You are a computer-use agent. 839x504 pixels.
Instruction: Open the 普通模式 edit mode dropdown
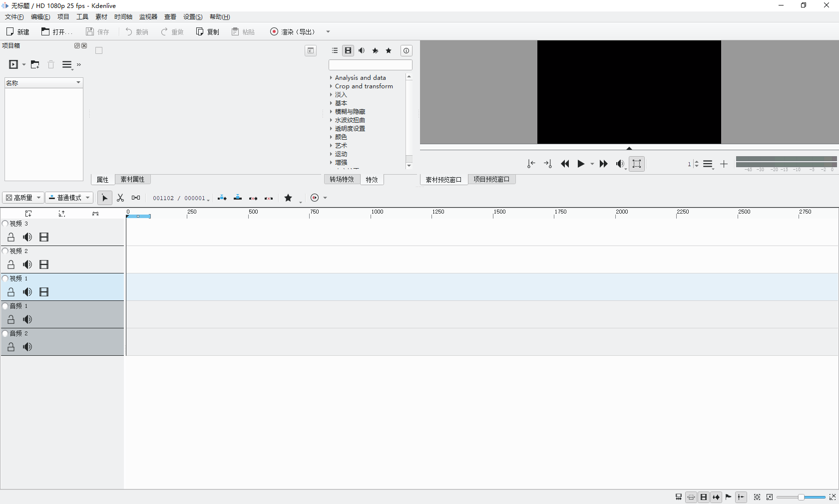tap(69, 198)
